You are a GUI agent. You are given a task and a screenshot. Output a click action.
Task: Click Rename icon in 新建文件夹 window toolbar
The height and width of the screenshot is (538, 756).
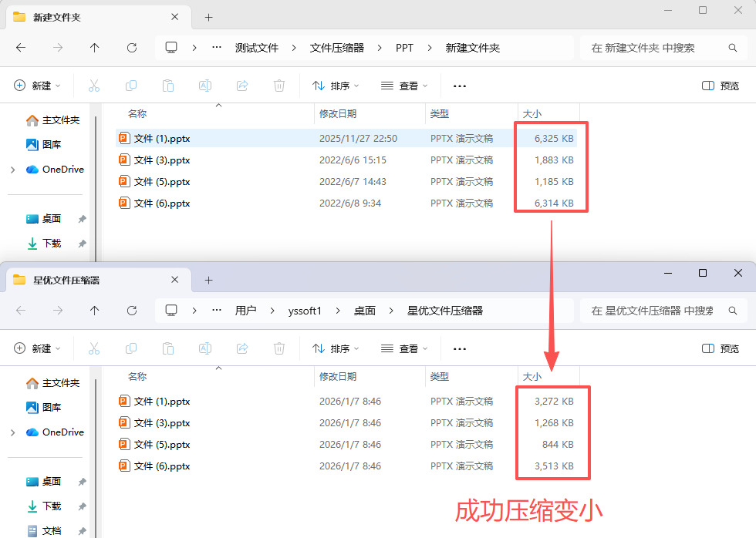pos(205,86)
